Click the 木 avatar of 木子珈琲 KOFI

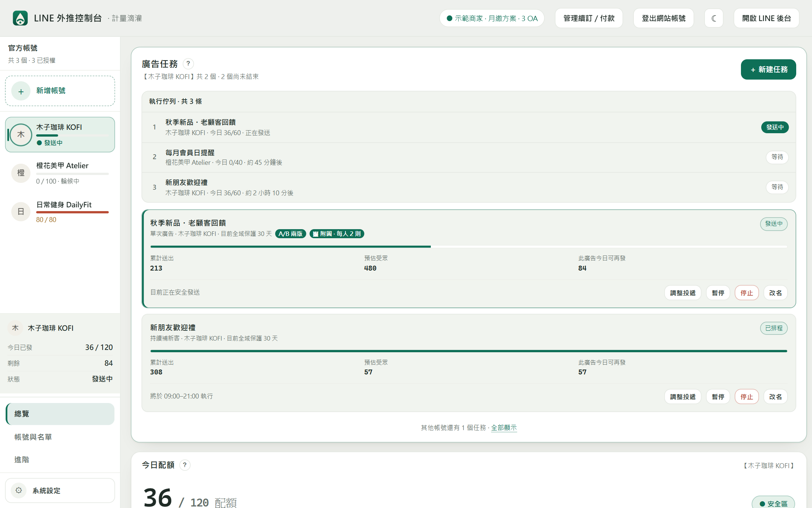tap(21, 135)
